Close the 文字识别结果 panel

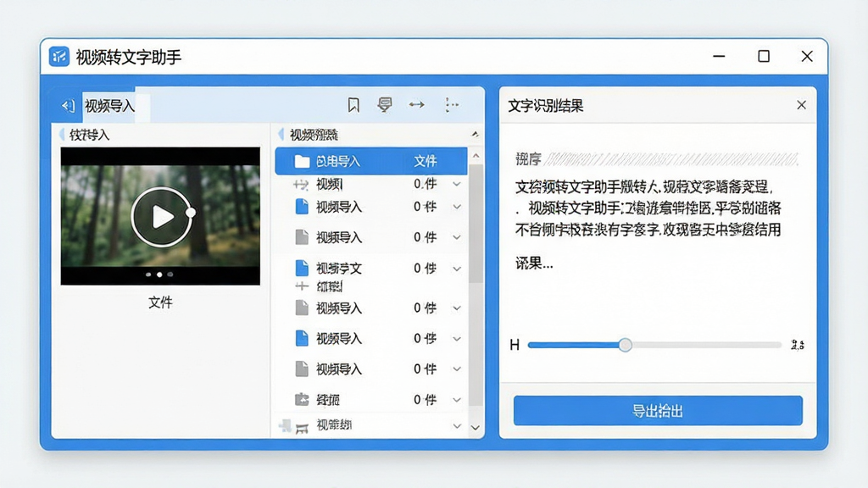801,105
